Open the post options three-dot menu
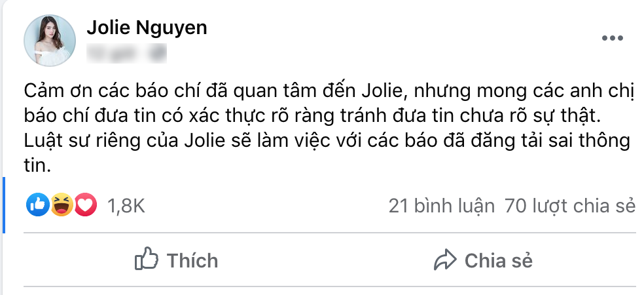Image resolution: width=644 pixels, height=295 pixels. [x=612, y=38]
